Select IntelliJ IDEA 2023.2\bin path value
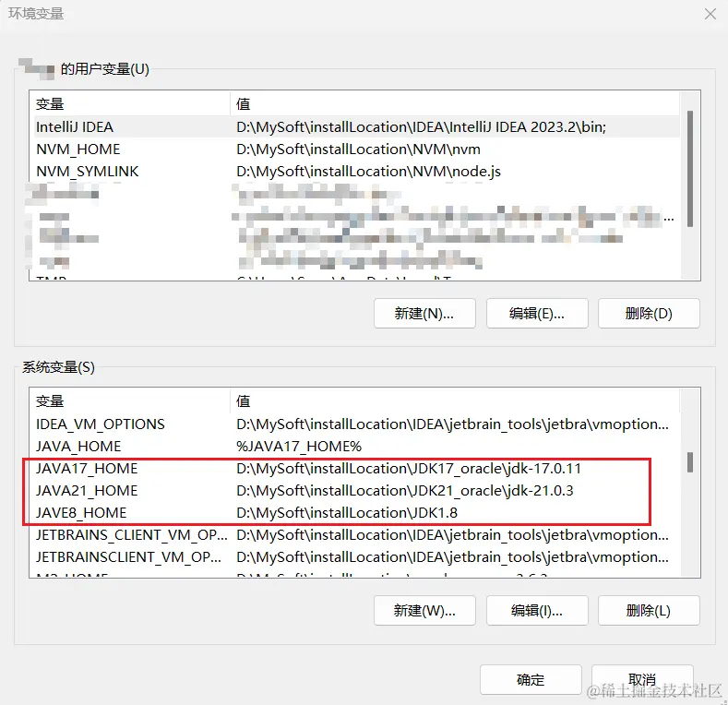This screenshot has width=728, height=705. (421, 126)
